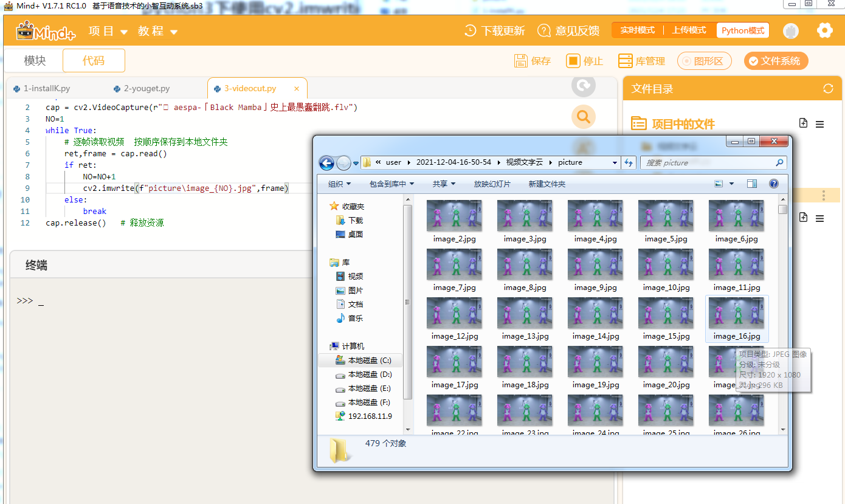845x504 pixels.
Task: Switch to 实时模式
Action: click(x=637, y=30)
